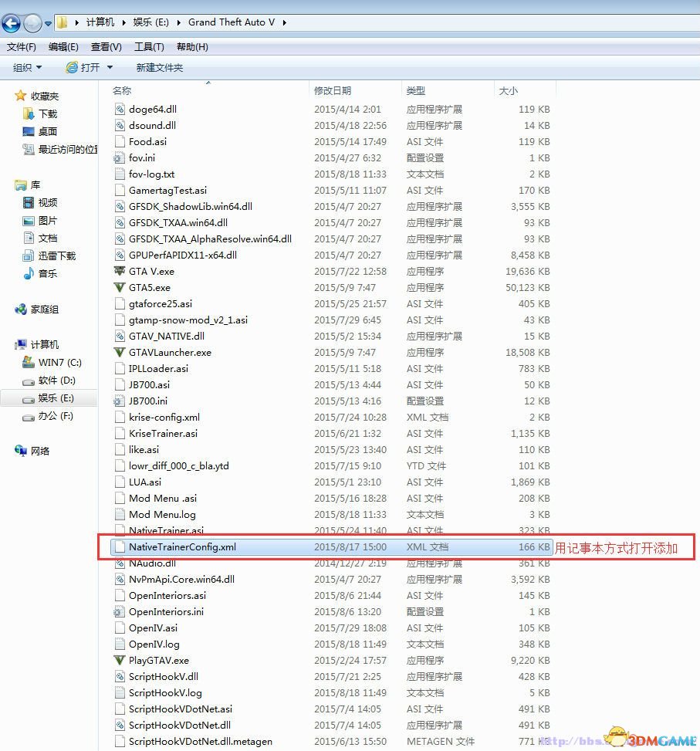The width and height of the screenshot is (700, 751).
Task: Click the 网络 network icon
Action: coord(21,451)
